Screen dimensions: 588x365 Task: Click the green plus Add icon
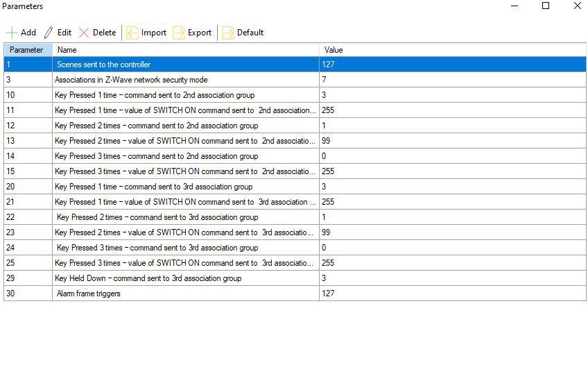[12, 33]
